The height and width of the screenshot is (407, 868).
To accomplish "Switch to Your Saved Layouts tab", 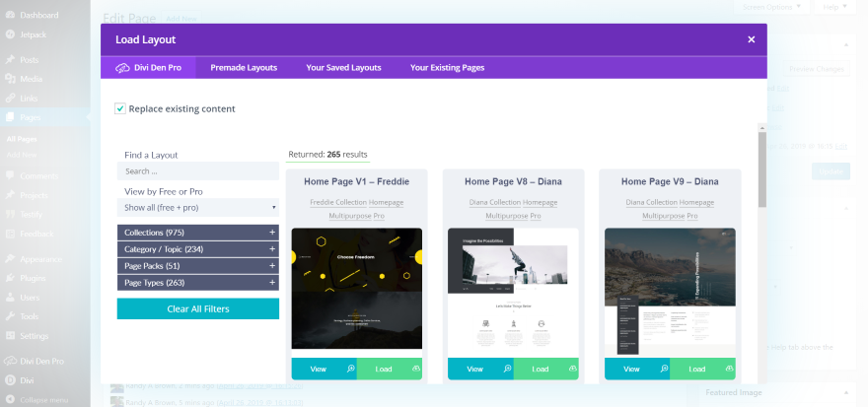I will (344, 67).
